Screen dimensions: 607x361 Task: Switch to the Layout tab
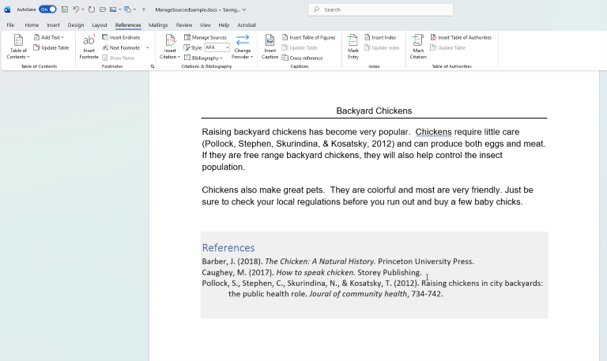tap(99, 25)
